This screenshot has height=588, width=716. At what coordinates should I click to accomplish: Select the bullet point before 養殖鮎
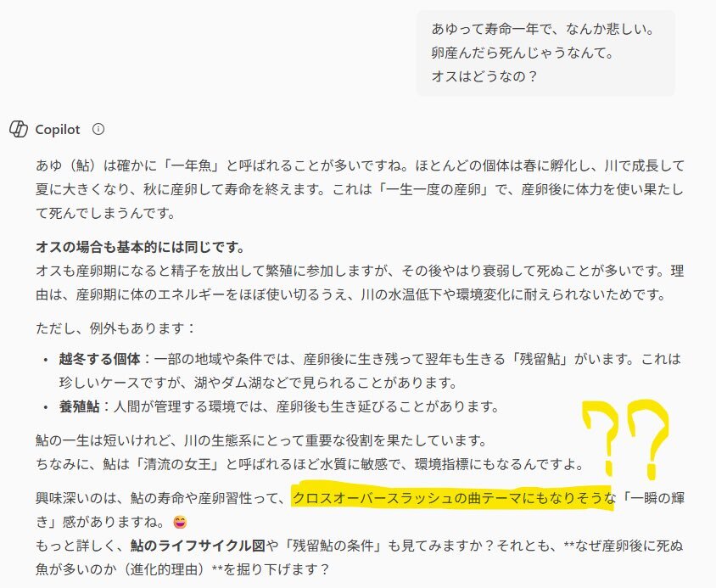tap(45, 407)
